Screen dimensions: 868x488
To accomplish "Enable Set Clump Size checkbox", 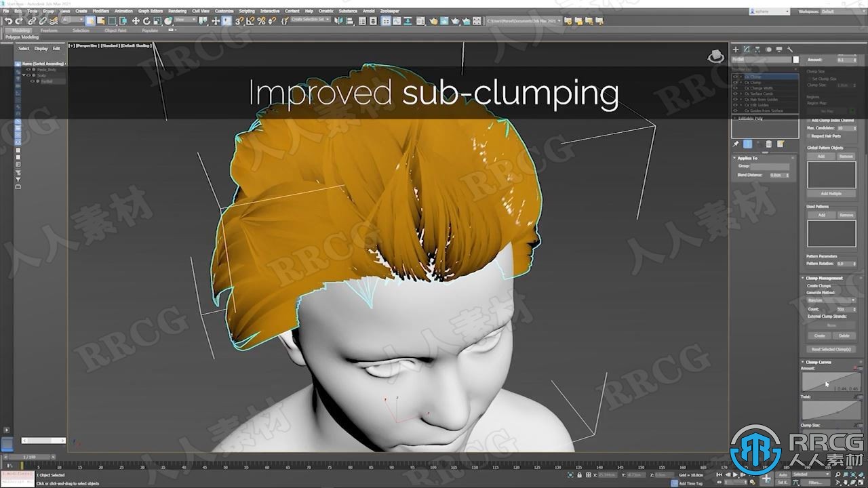I will [x=809, y=79].
